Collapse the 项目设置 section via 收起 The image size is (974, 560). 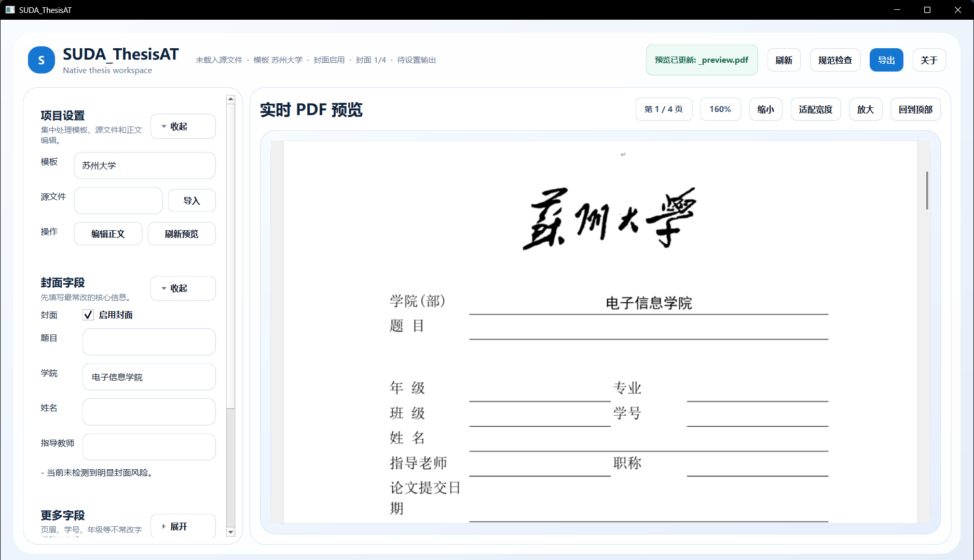pos(183,126)
